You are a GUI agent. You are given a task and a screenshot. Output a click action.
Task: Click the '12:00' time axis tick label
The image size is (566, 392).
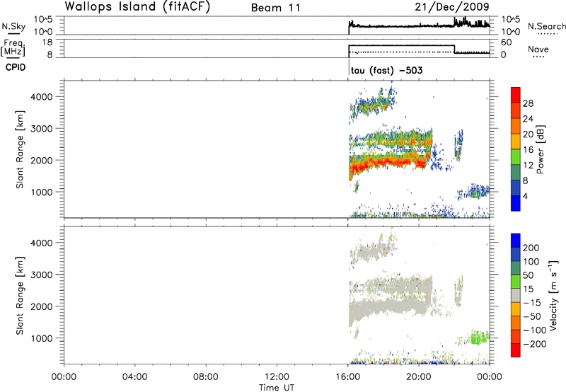tap(277, 377)
